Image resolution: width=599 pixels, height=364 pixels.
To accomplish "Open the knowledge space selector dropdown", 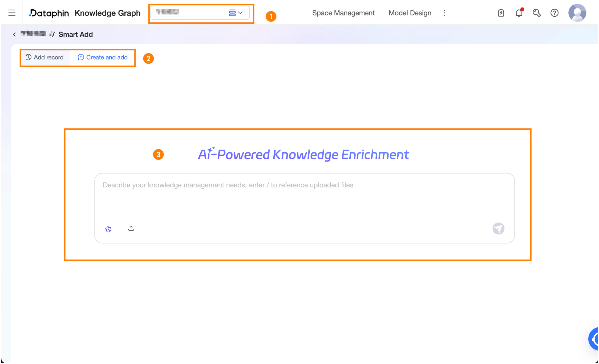I will pyautogui.click(x=200, y=13).
